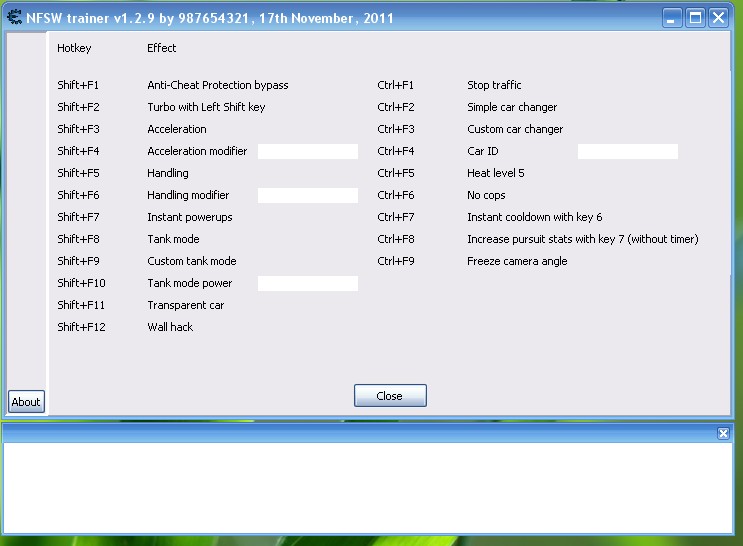Click the Tank mode label beside Shift+F8
743x546 pixels.
(x=173, y=239)
